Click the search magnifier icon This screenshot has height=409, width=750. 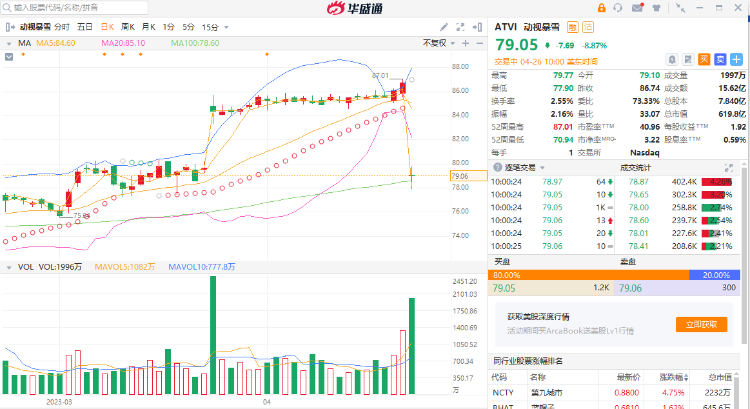[7, 7]
